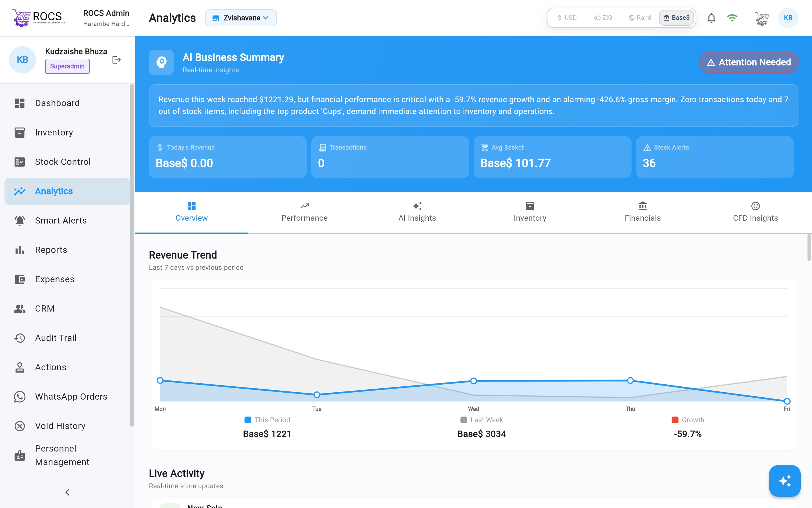812x508 pixels.
Task: Click the Audit Trail history icon
Action: 20,338
